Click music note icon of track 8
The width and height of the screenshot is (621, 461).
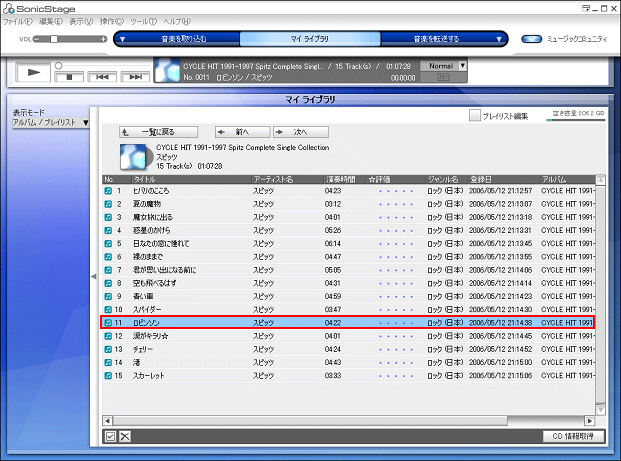108,283
